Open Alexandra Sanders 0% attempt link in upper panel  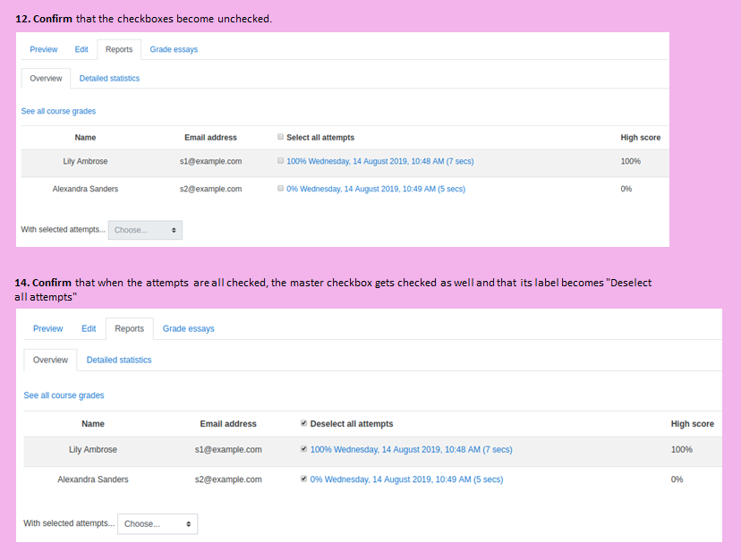tap(376, 189)
